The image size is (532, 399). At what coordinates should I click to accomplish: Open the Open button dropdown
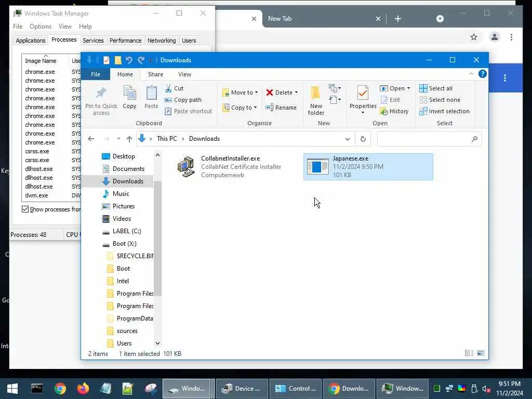tap(408, 88)
